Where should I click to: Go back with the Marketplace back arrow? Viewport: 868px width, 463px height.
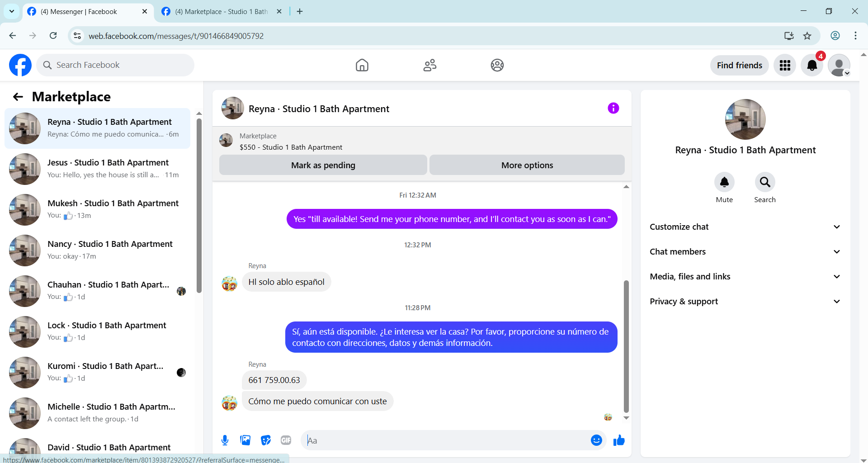tap(18, 97)
